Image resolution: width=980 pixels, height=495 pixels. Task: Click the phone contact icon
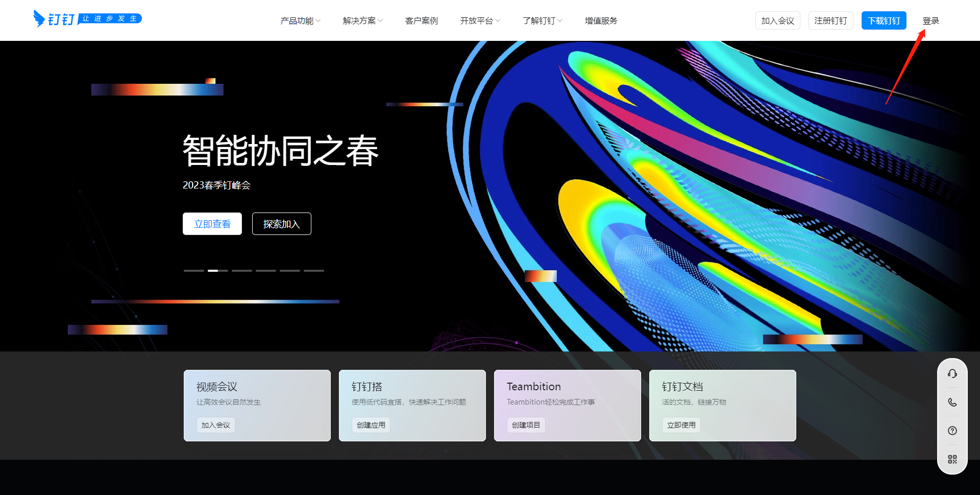click(952, 402)
